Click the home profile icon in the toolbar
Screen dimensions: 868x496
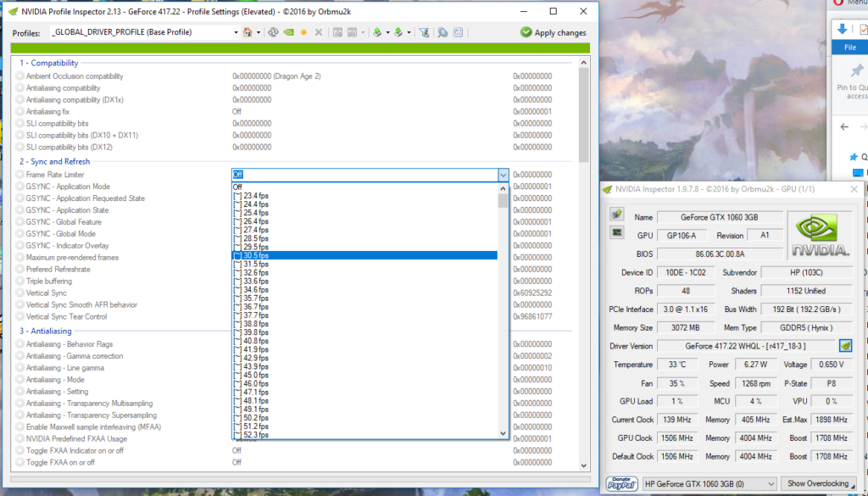[248, 33]
